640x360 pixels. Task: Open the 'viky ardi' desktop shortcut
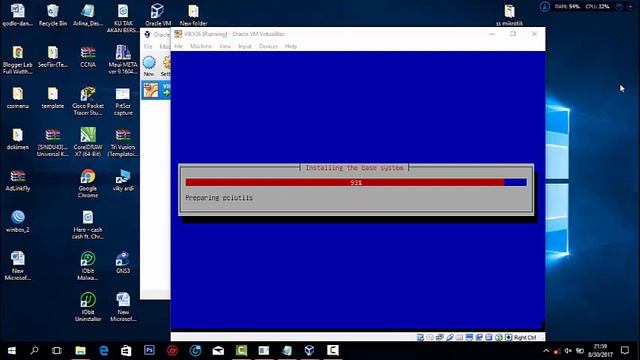click(123, 180)
